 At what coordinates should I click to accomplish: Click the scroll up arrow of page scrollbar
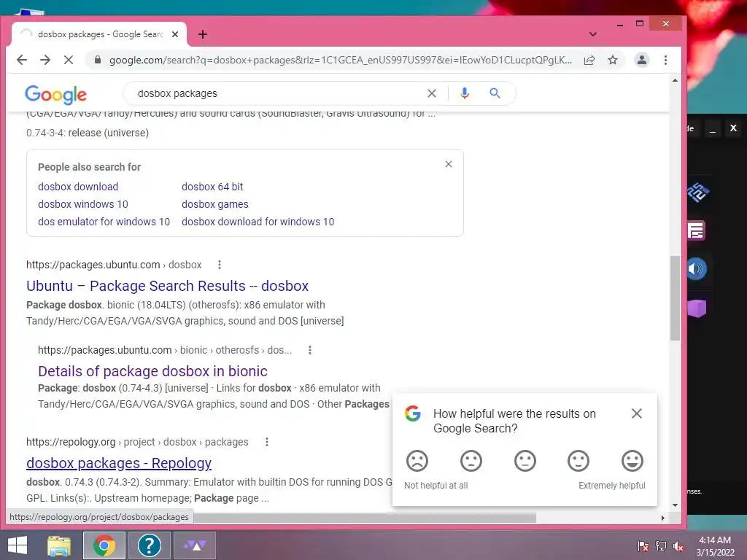[675, 80]
